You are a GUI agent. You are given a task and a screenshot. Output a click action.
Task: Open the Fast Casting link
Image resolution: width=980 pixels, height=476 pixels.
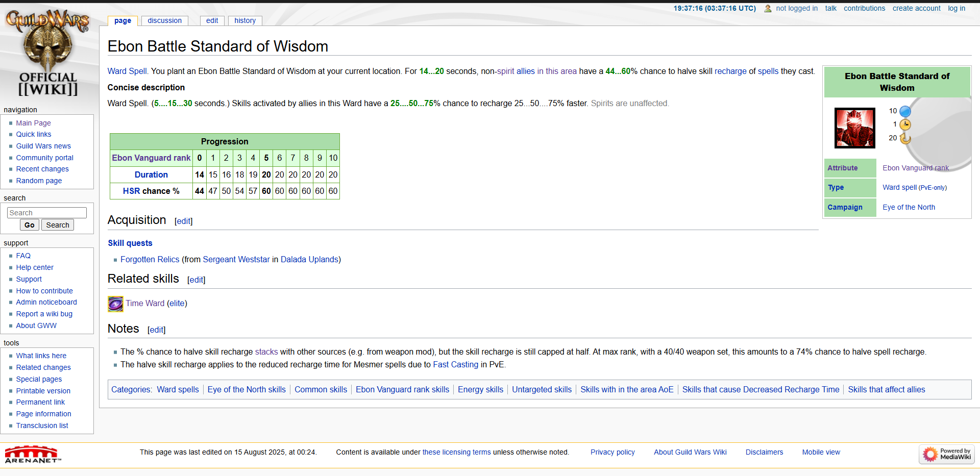pos(456,365)
